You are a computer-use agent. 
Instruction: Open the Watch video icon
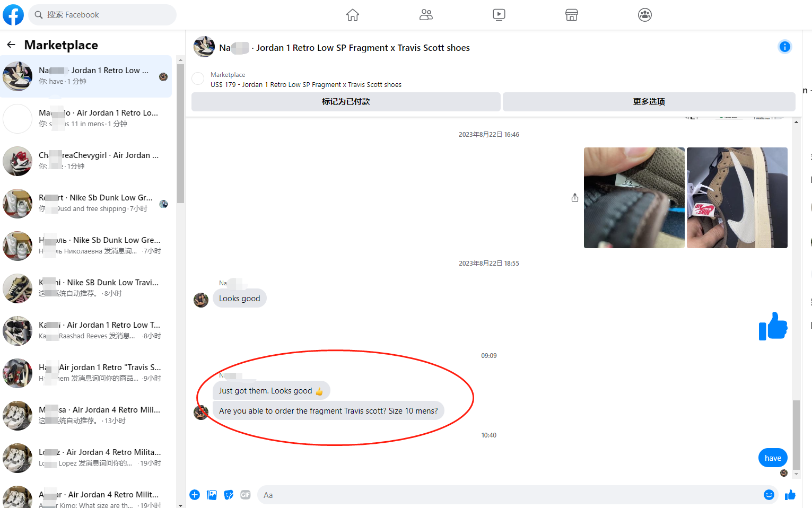point(499,15)
